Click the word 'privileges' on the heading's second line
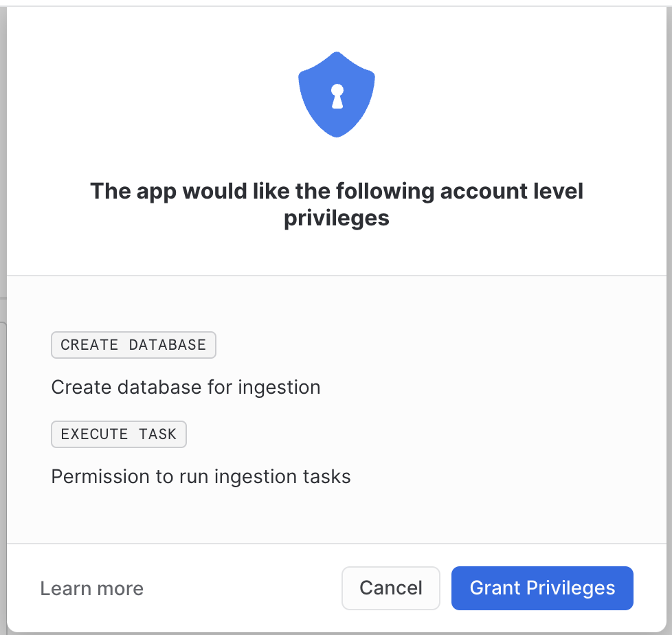This screenshot has width=672, height=635. pos(337,218)
